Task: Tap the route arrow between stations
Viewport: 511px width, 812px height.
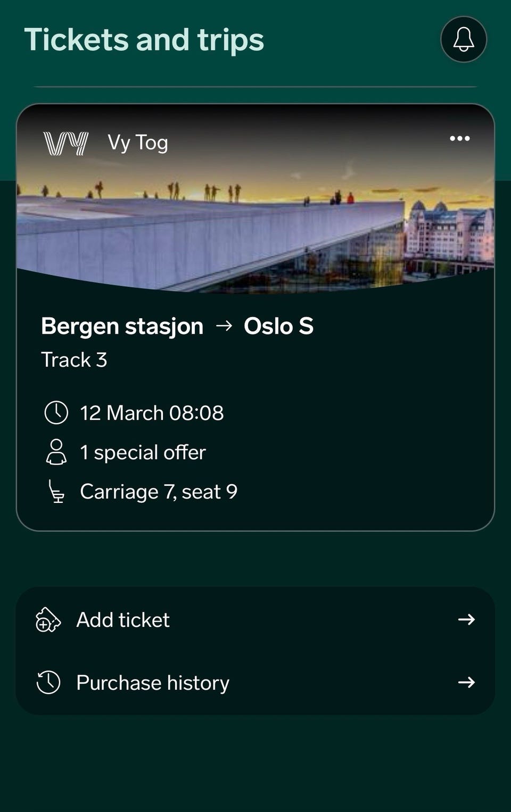Action: click(224, 326)
